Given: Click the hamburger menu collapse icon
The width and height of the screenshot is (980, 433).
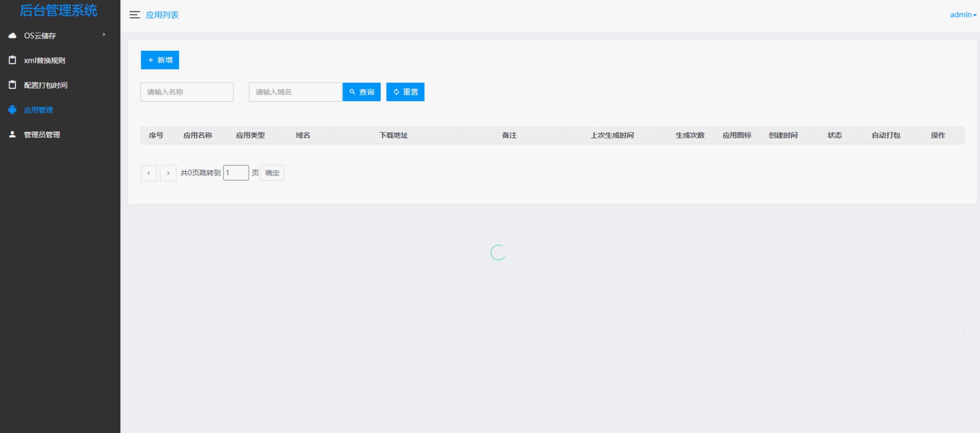Looking at the screenshot, I should point(134,15).
